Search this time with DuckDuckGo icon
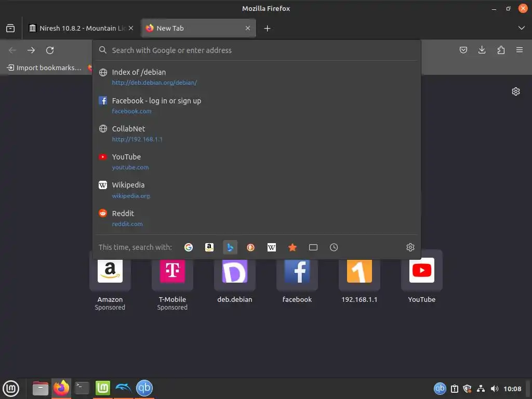 251,247
